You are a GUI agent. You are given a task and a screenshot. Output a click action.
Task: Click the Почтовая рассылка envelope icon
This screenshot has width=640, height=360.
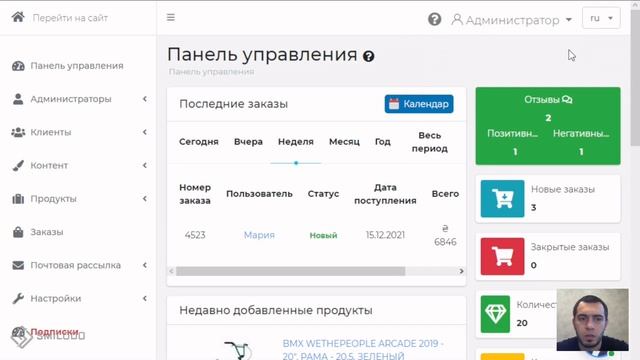click(18, 265)
